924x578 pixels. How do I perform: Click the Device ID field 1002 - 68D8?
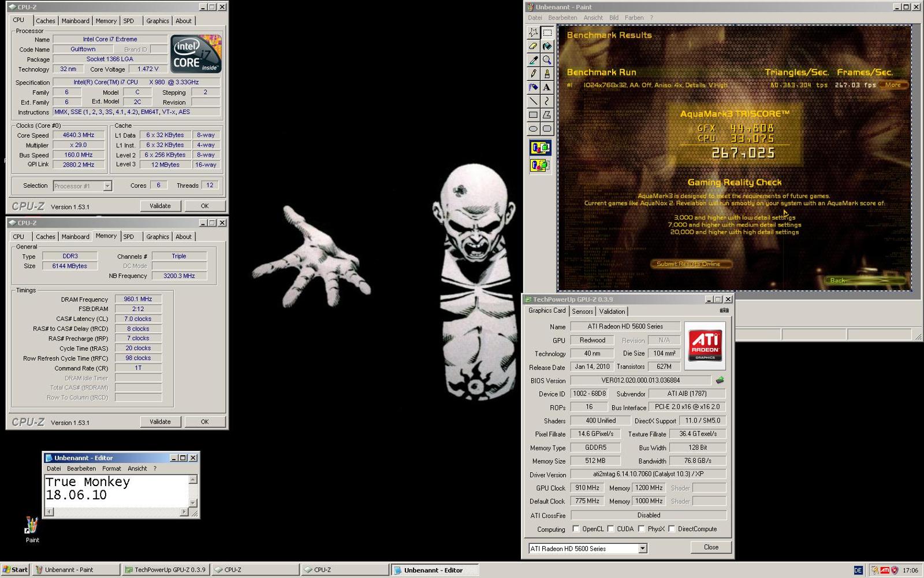pos(589,394)
